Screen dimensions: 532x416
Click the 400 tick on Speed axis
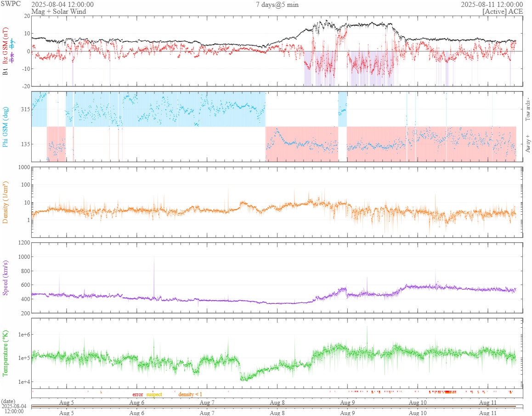point(25,299)
